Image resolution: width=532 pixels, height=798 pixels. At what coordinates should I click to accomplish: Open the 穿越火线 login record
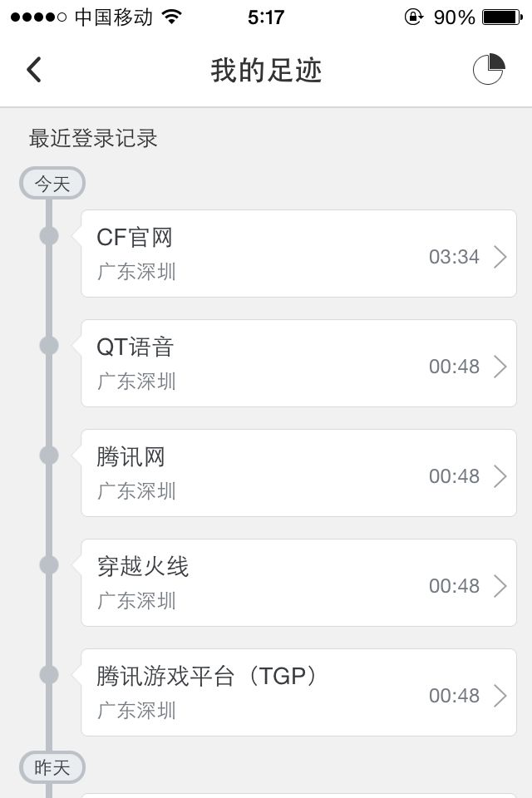[299, 583]
